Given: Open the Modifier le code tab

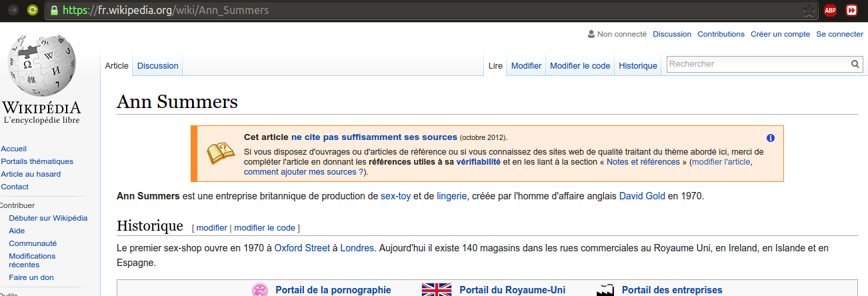Looking at the screenshot, I should (x=580, y=65).
